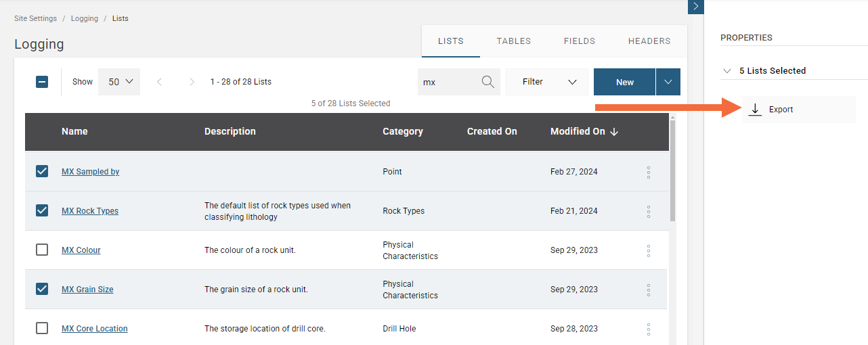Switch to the Tables tab

(513, 41)
